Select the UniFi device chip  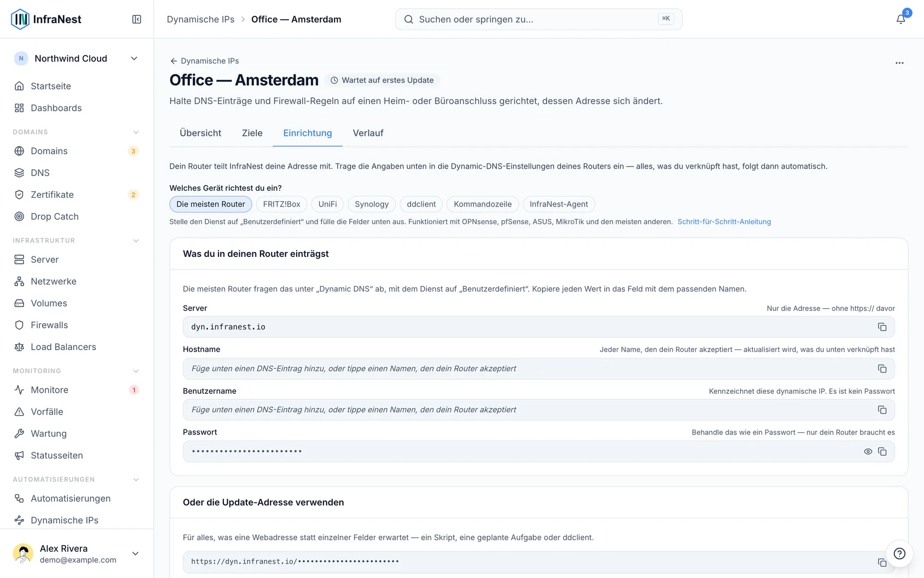click(x=327, y=204)
